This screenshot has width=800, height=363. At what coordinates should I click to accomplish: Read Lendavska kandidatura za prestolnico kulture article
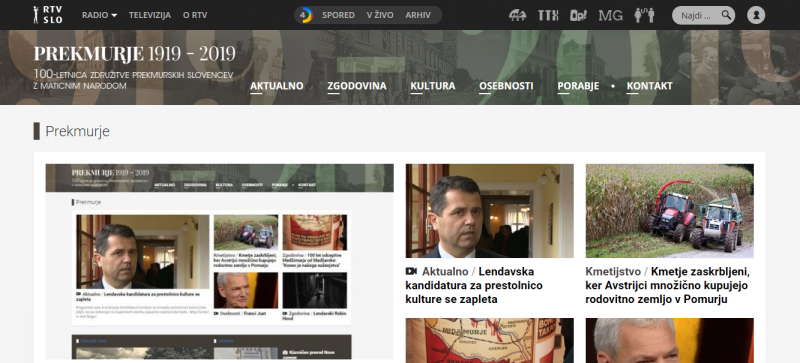[474, 285]
